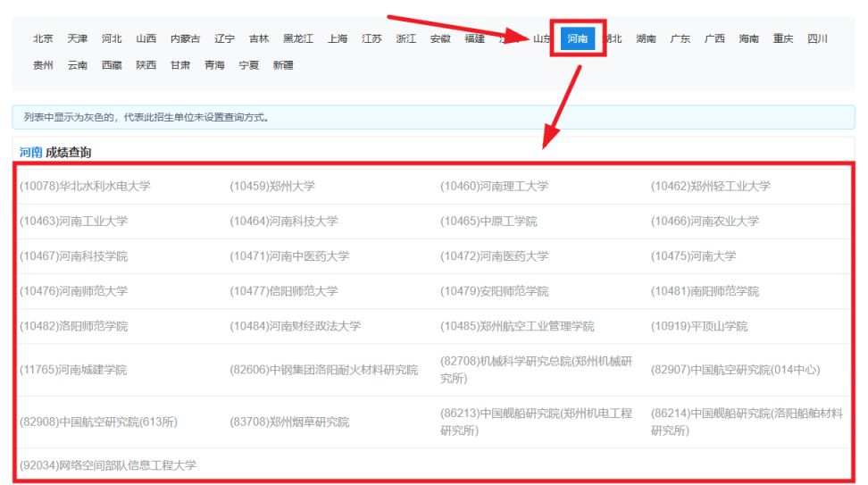This screenshot has width=868, height=485.
Task: Select (10471)河南中医药大学 entry
Action: click(289, 255)
